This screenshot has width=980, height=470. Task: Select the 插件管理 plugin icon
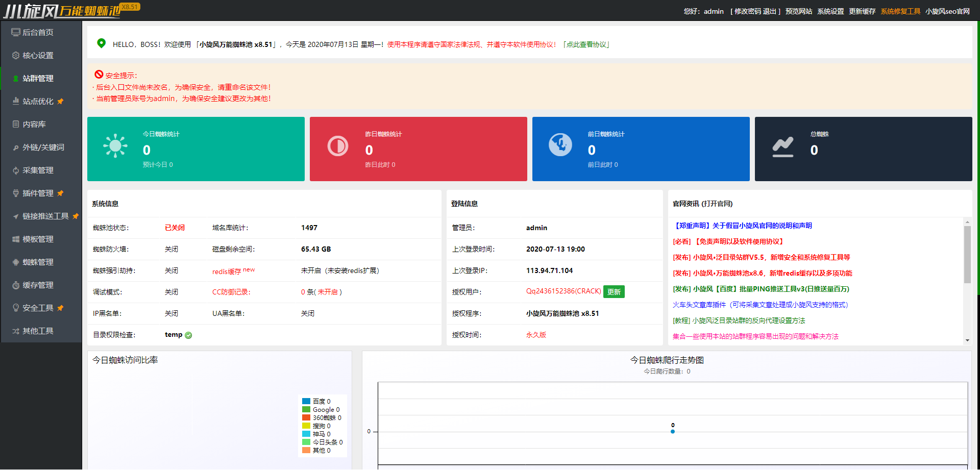click(x=15, y=193)
